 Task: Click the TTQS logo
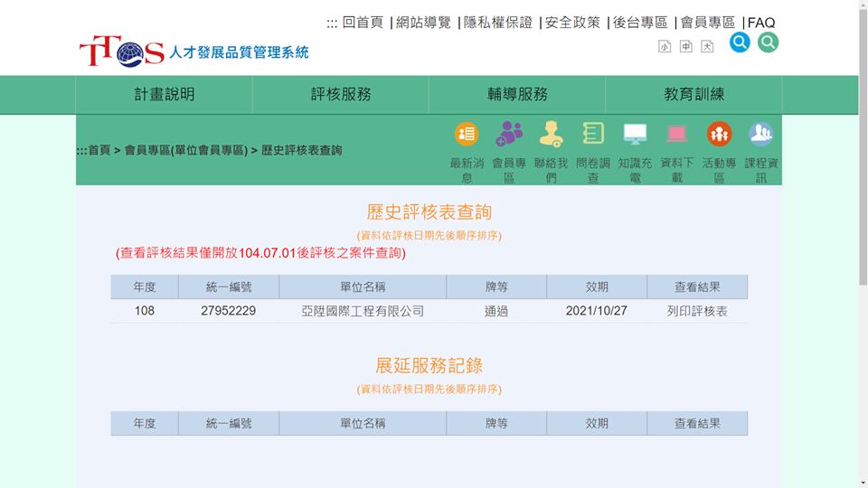[x=121, y=52]
